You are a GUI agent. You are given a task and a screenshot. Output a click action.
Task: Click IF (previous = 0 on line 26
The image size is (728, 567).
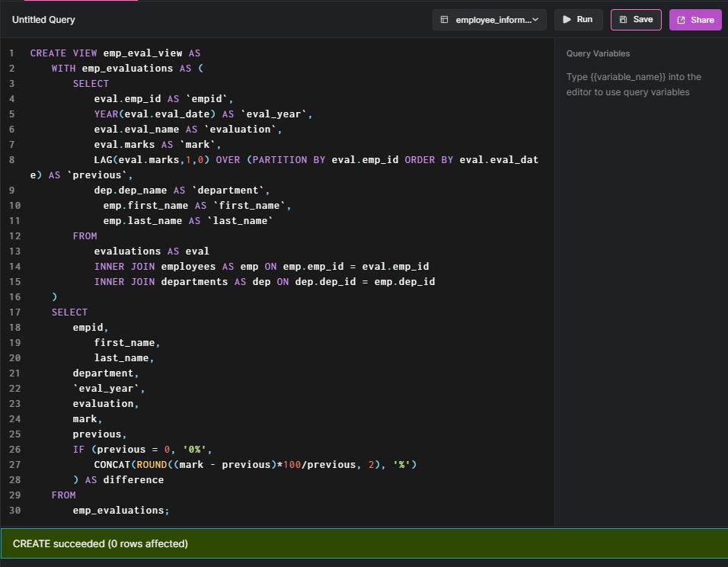121,450
